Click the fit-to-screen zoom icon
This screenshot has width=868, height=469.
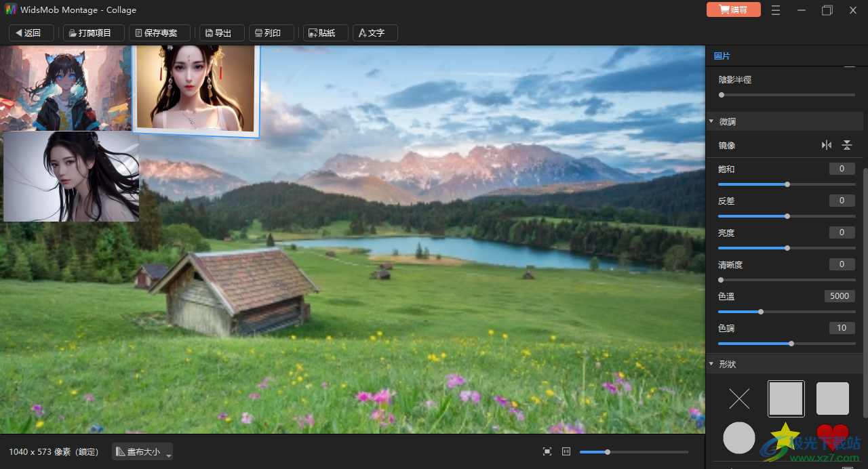click(x=547, y=451)
